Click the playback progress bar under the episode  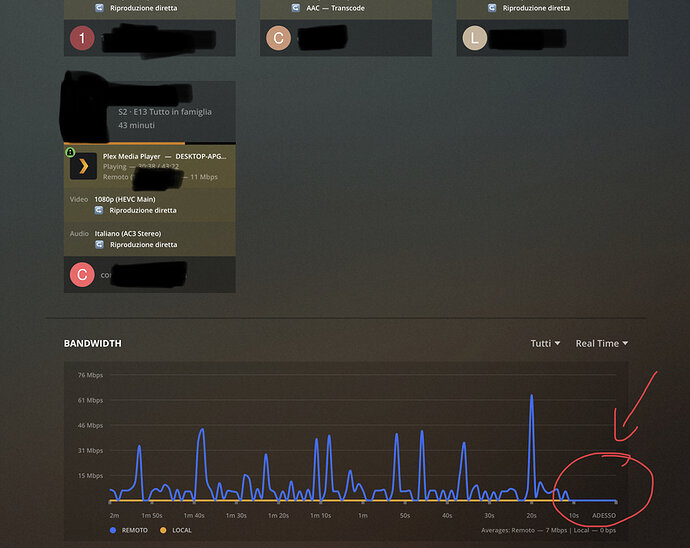[150, 143]
